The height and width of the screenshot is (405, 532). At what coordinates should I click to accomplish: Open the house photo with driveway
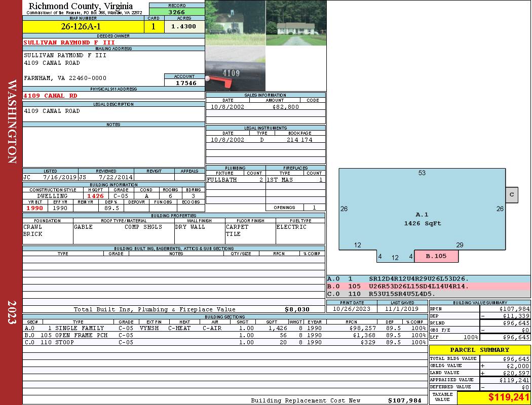tap(296, 23)
